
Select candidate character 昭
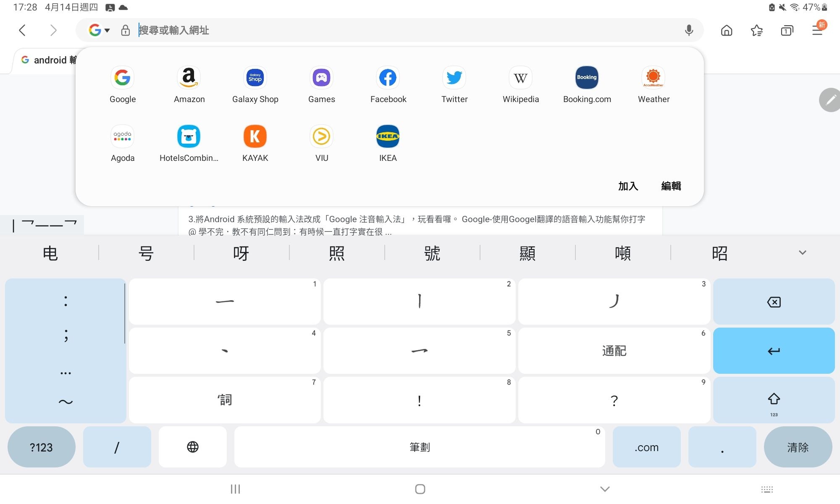719,253
